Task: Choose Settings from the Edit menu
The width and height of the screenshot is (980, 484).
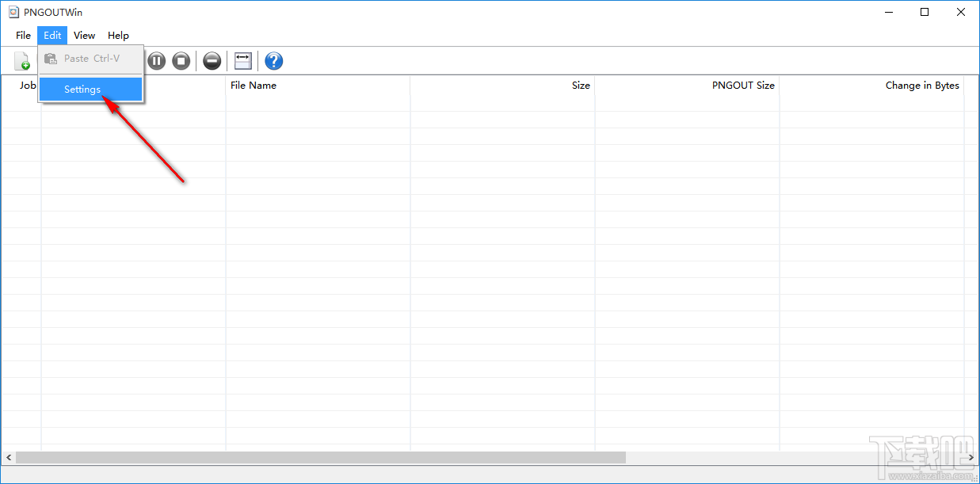Action: (91, 90)
